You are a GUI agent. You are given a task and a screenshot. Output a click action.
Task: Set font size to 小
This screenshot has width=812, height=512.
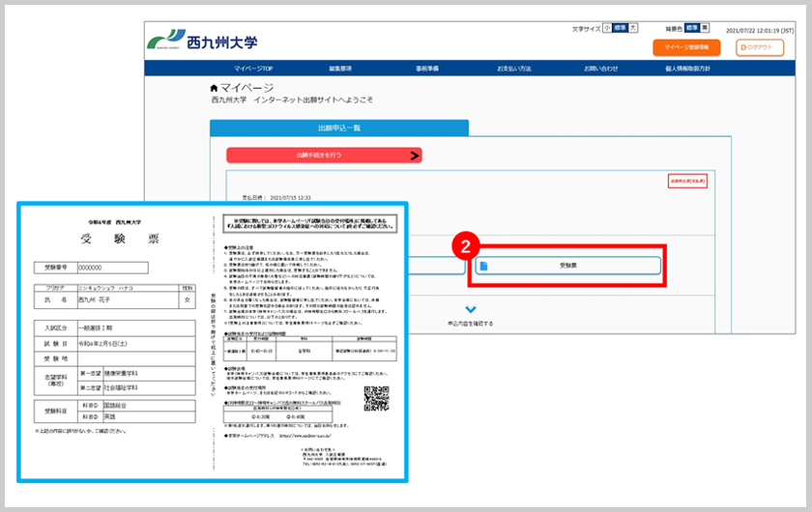[x=607, y=28]
